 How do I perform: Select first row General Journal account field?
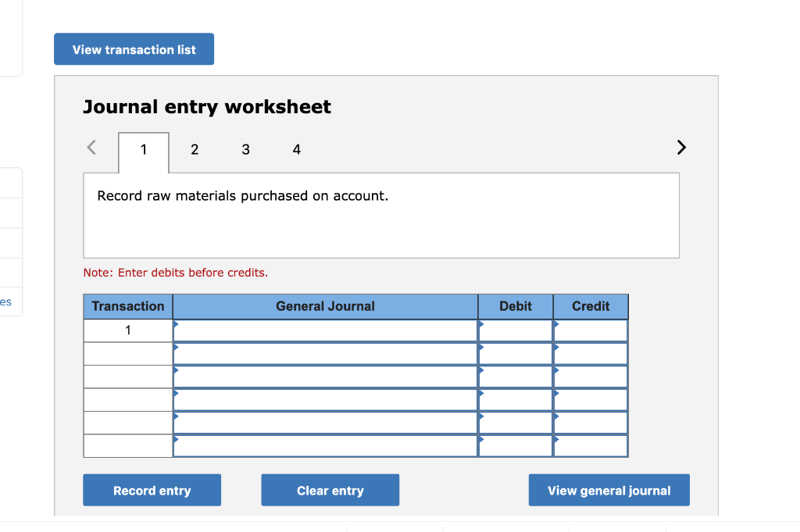tap(326, 330)
